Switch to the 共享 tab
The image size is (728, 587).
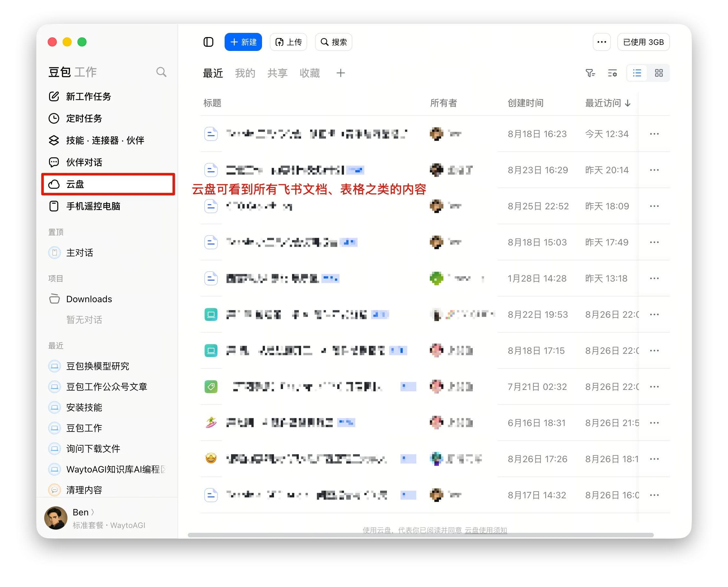(278, 73)
